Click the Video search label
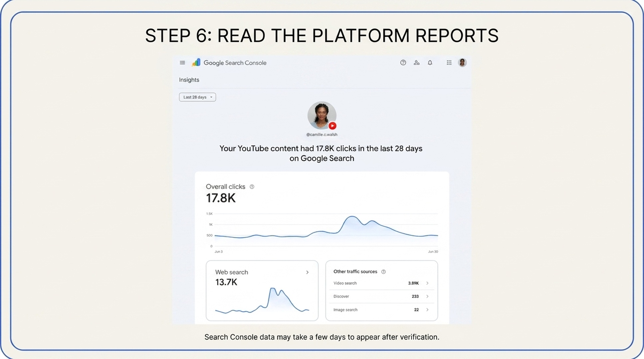644x359 pixels. (345, 283)
